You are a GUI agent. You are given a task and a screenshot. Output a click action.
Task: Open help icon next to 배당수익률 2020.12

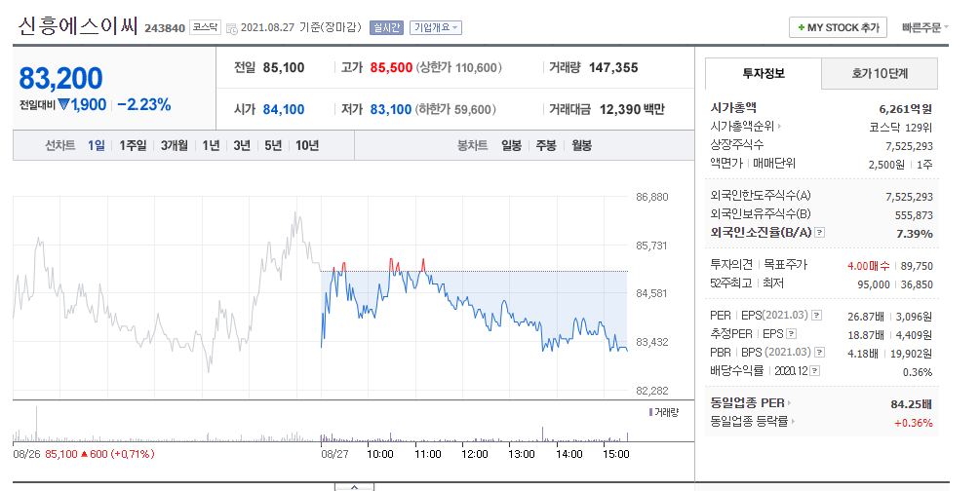tap(814, 371)
